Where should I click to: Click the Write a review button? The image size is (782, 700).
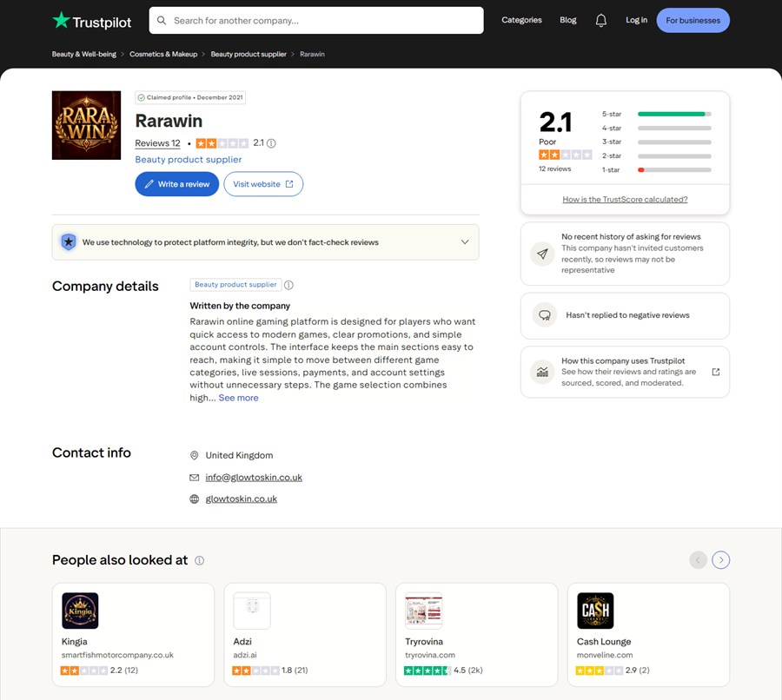[177, 184]
